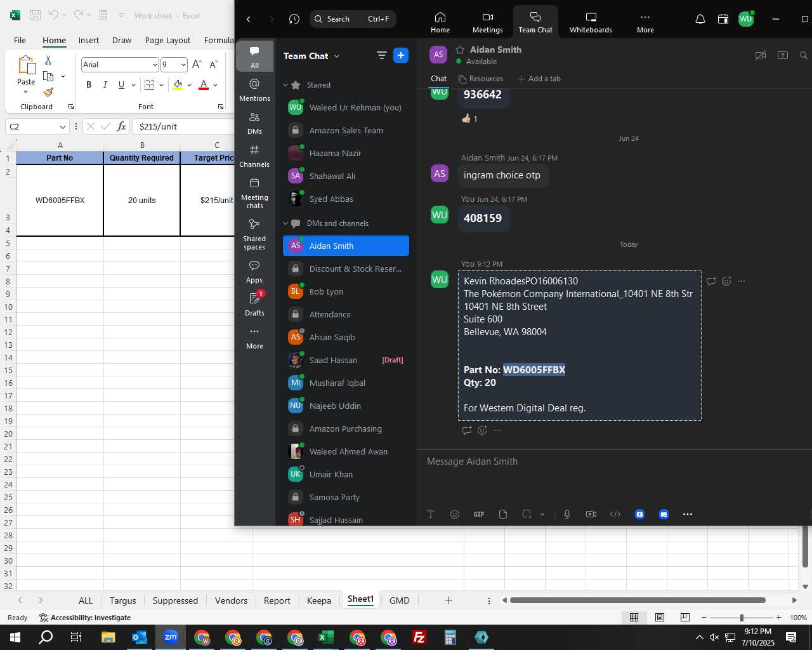Open the Excel Draw ribbon tab
Viewport: 812px width, 650px height.
pos(122,40)
